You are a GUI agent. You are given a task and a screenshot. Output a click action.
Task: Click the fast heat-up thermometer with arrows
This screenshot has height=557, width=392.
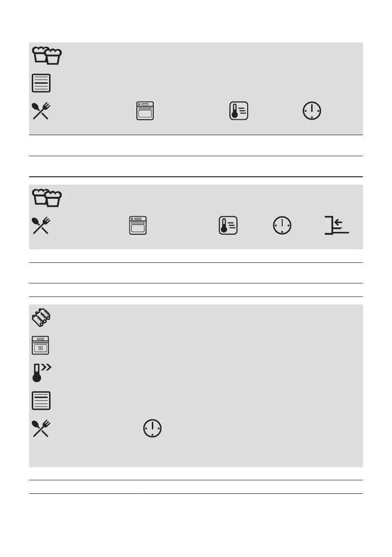click(42, 373)
